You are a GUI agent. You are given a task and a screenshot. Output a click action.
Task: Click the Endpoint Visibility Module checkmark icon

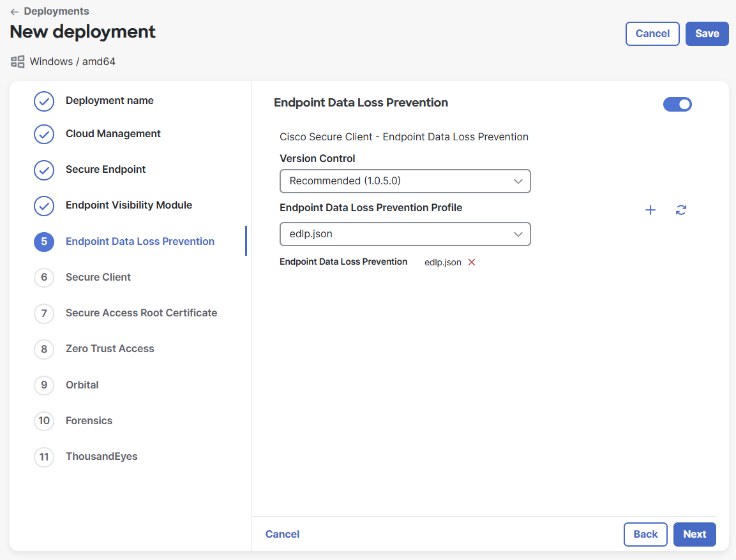(44, 206)
